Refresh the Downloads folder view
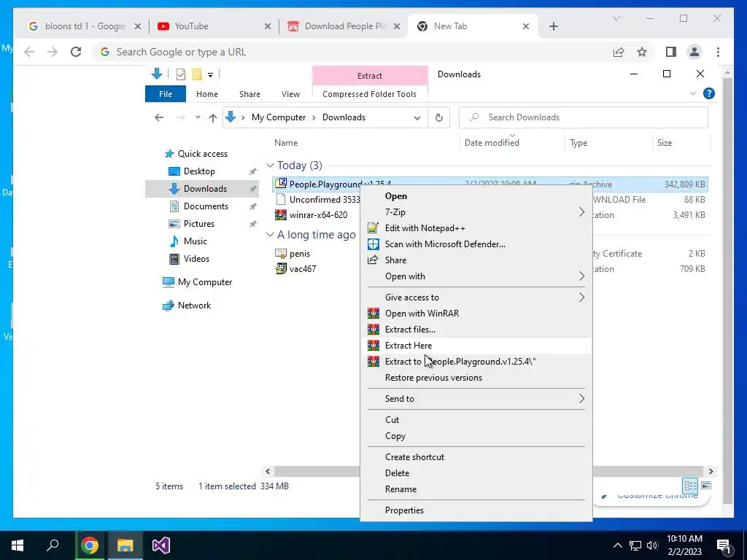747x560 pixels. coord(438,117)
